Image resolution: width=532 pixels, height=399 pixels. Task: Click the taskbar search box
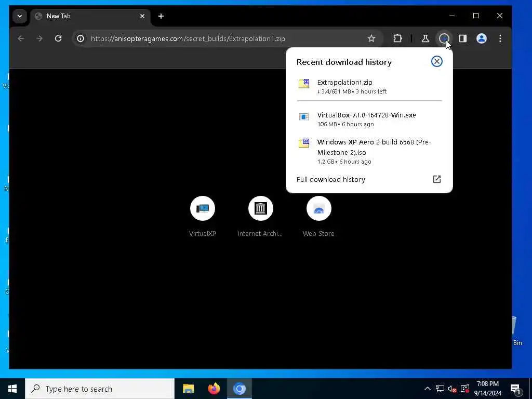pos(100,389)
